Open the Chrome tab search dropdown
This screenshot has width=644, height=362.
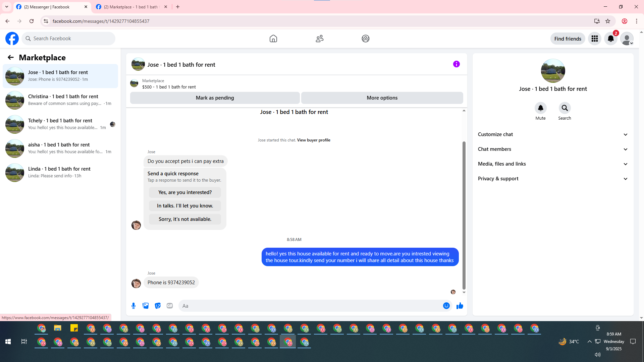pos(7,7)
